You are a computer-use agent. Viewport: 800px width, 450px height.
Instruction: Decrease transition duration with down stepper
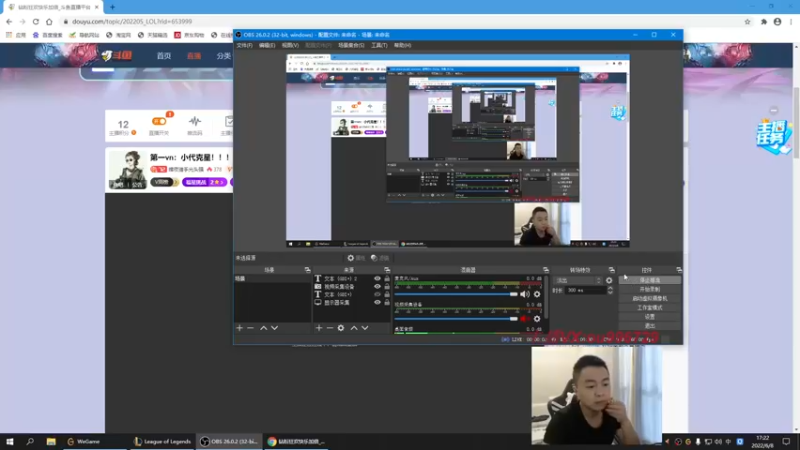point(610,292)
